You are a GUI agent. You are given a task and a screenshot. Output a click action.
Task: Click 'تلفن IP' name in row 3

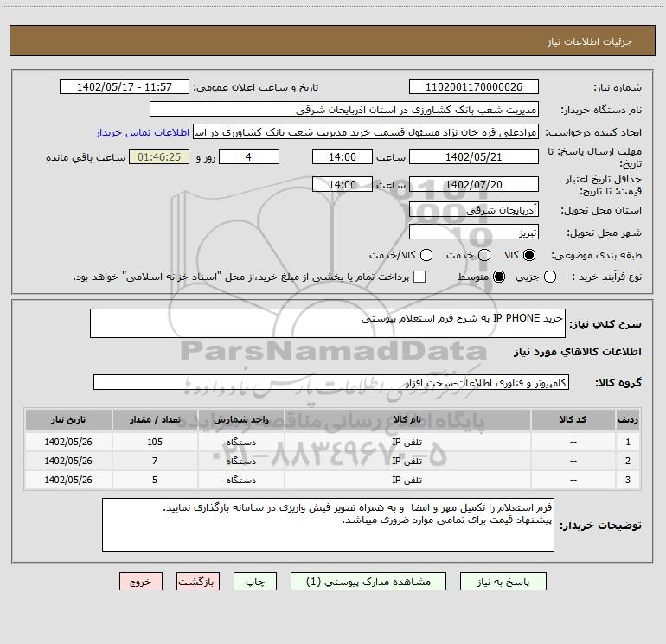pyautogui.click(x=407, y=480)
